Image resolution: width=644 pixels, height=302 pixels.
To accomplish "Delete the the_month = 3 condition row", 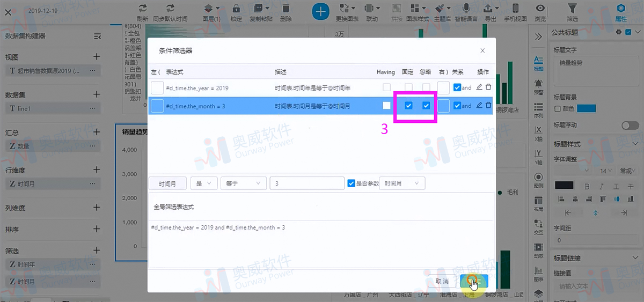I will (488, 106).
